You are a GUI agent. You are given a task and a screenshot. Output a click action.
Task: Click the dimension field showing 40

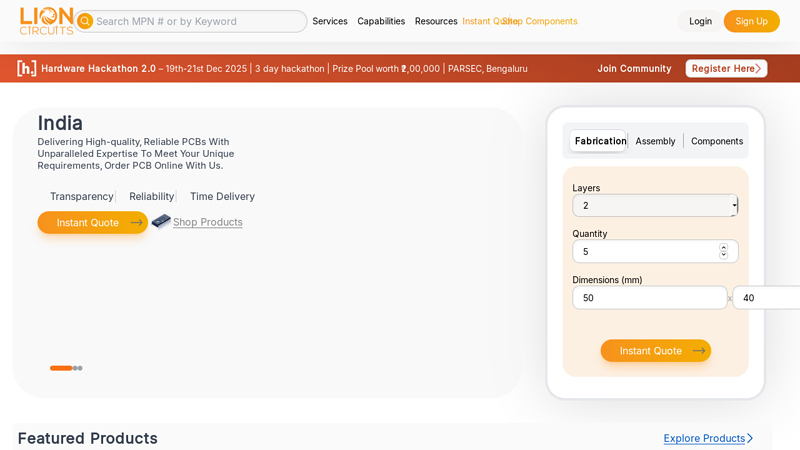click(x=766, y=297)
